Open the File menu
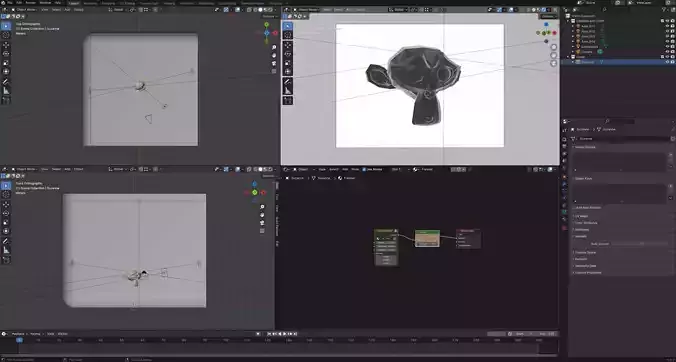Image resolution: width=676 pixels, height=362 pixels. 10,3
